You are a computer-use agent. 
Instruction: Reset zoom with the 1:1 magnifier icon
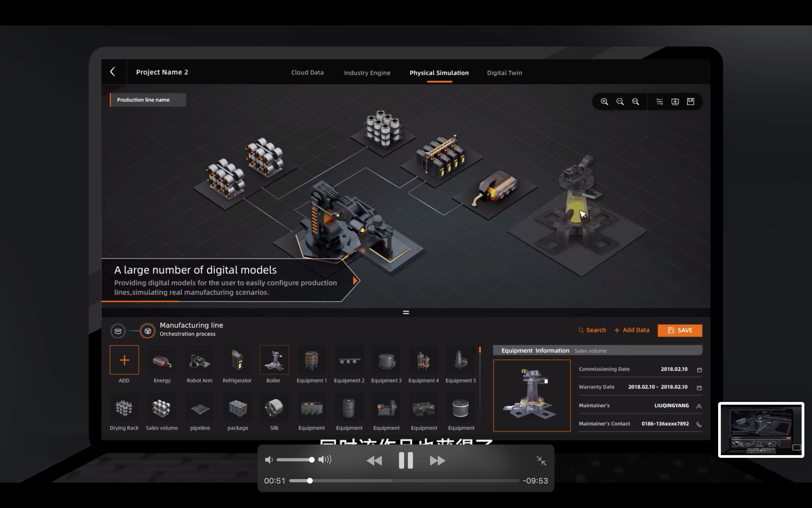(636, 102)
